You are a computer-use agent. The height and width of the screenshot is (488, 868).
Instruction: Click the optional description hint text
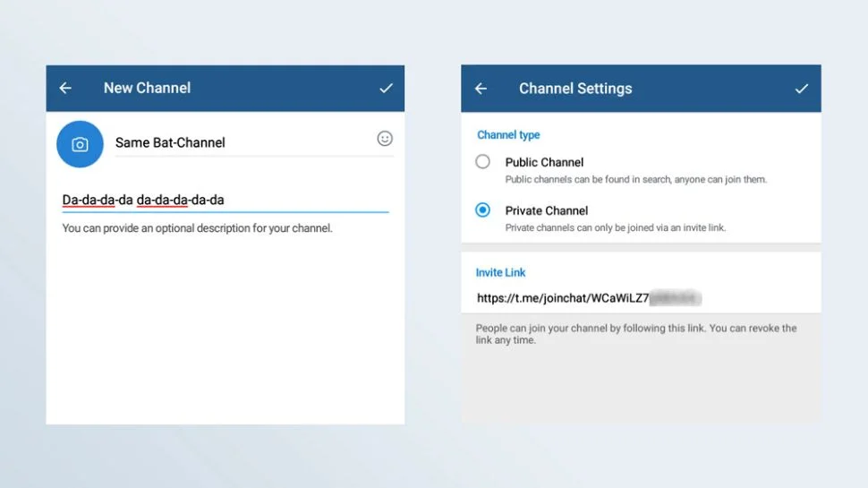[x=197, y=228]
